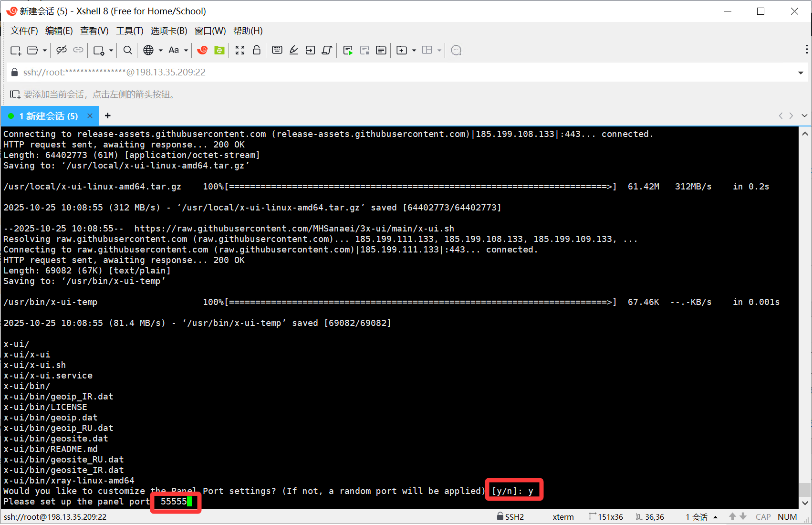Click the Disconnect broken-link icon

(x=62, y=50)
